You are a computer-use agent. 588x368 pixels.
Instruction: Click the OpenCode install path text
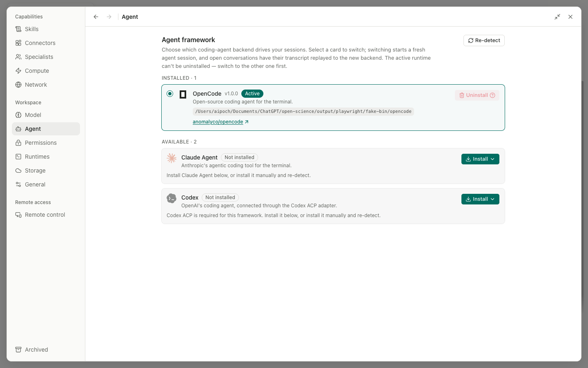click(x=303, y=112)
